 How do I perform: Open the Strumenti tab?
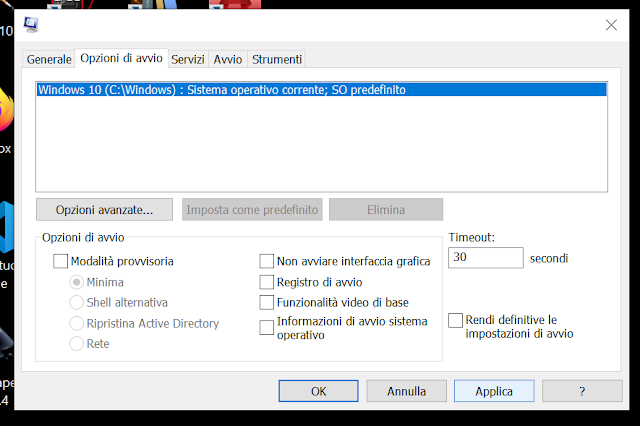(277, 59)
